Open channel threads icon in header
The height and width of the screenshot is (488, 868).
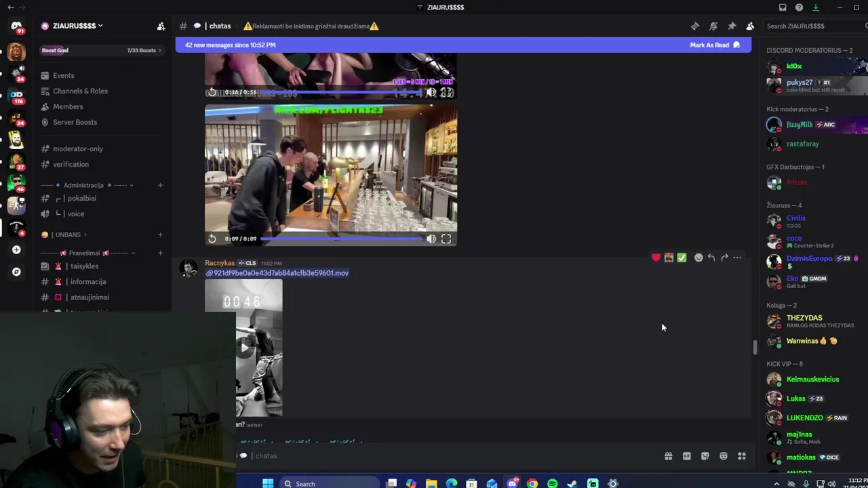(695, 26)
